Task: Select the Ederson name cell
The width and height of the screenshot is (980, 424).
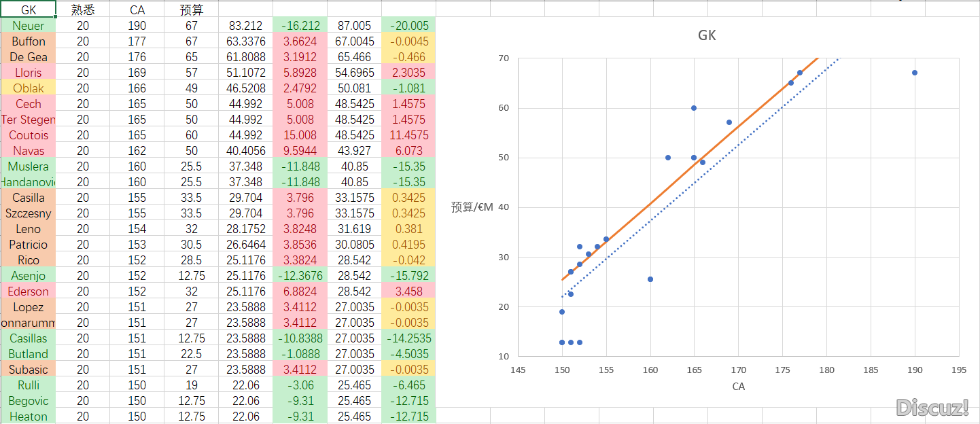Action: (x=29, y=291)
